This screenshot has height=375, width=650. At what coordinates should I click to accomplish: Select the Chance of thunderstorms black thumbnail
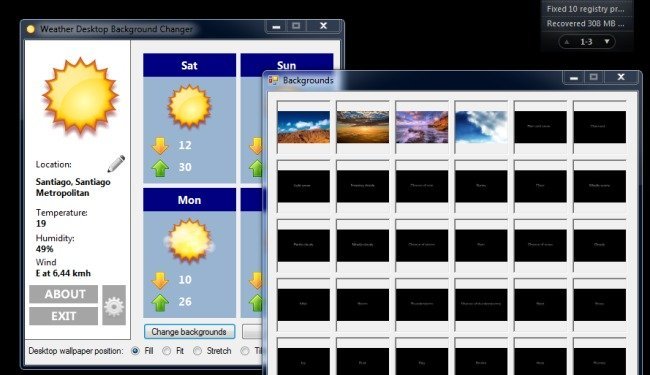point(481,305)
